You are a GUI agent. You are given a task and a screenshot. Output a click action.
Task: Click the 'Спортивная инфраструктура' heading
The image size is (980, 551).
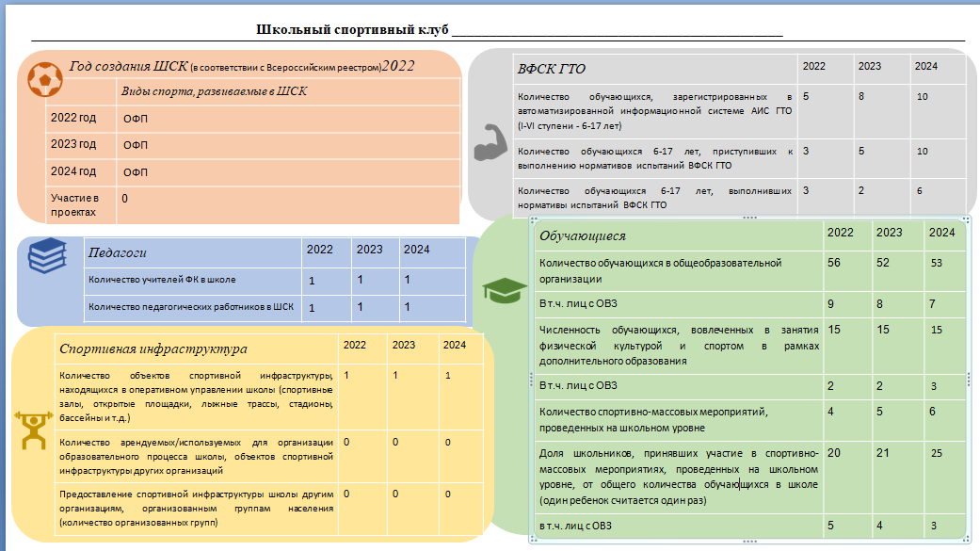[x=153, y=349]
